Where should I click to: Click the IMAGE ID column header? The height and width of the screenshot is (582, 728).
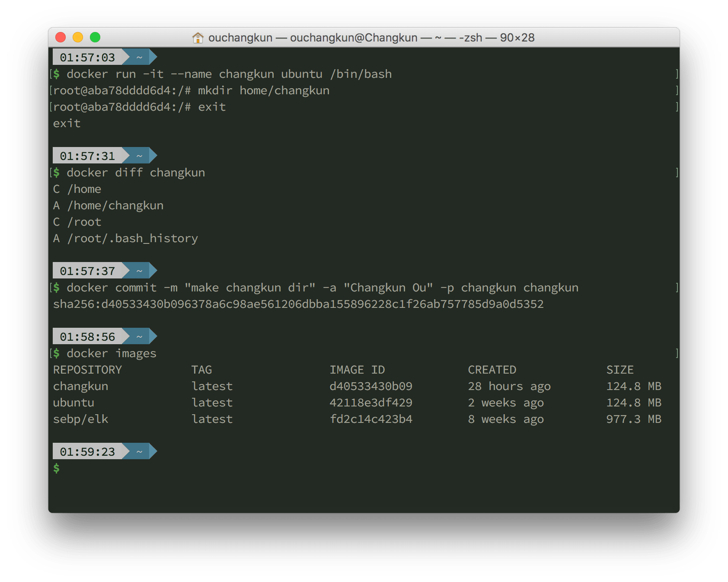tap(357, 370)
